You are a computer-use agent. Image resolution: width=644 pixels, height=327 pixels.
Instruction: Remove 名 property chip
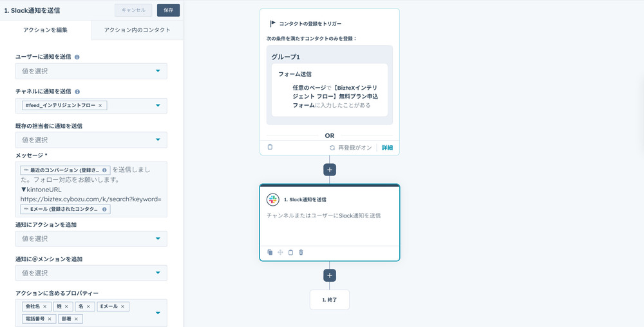88,306
